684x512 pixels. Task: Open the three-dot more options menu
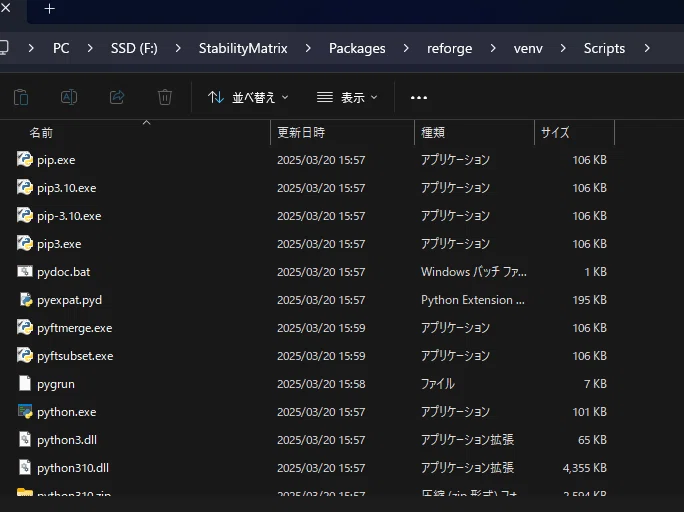tap(419, 97)
